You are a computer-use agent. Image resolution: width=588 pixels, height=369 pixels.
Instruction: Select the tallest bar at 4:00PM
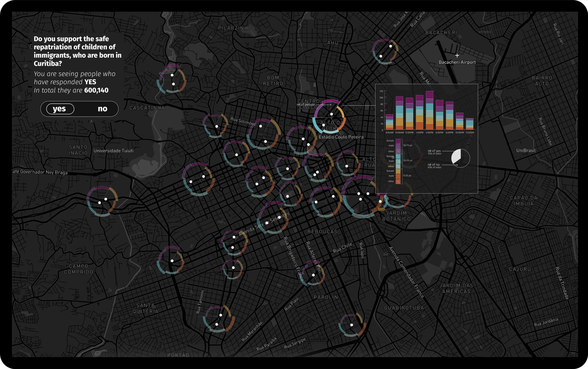click(x=429, y=110)
